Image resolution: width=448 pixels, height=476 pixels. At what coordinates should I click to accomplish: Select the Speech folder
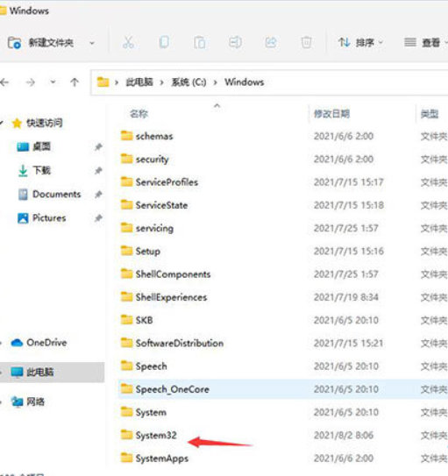151,366
